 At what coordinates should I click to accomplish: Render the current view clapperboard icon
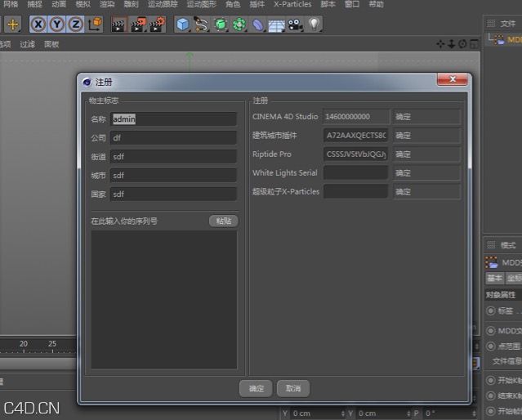[x=118, y=25]
